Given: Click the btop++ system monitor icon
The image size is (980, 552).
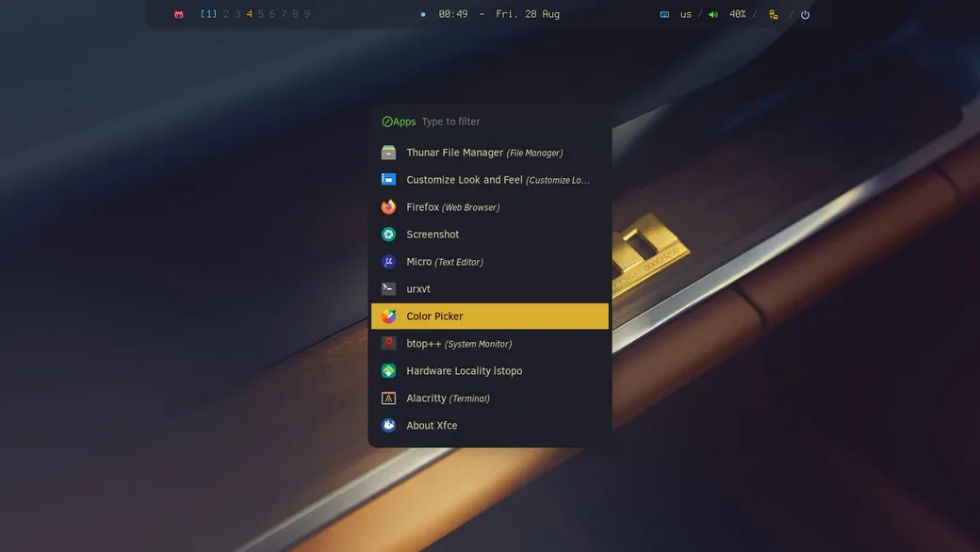Looking at the screenshot, I should point(389,344).
